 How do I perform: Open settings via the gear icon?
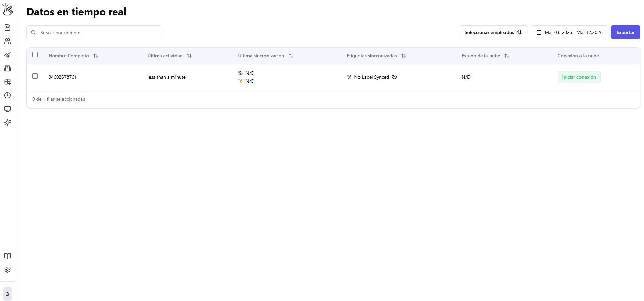coord(7,270)
